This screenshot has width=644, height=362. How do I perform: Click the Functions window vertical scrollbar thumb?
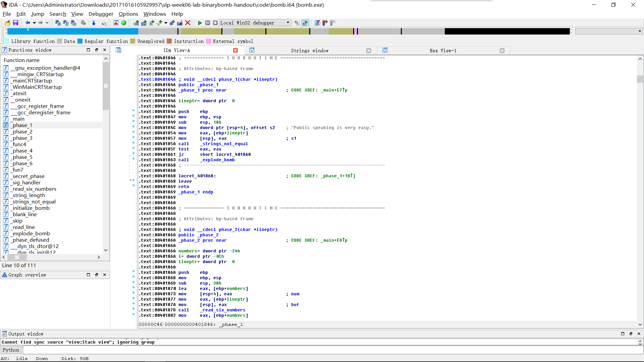[106, 86]
